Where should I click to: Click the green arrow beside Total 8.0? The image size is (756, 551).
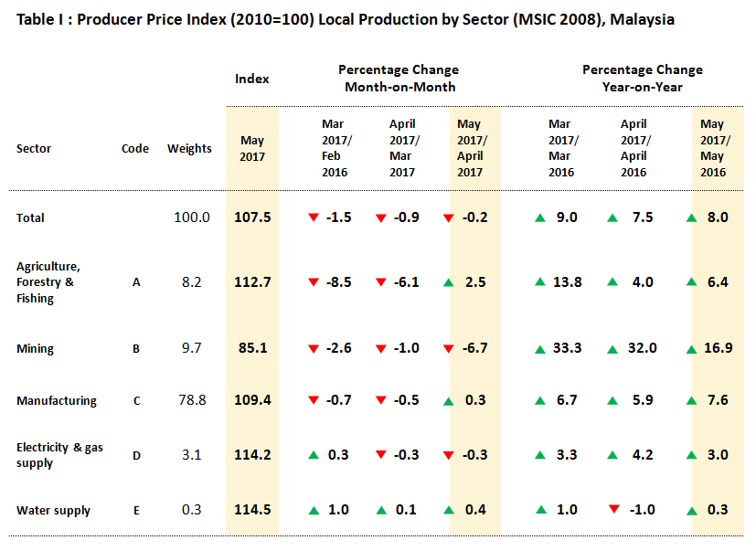(x=693, y=217)
